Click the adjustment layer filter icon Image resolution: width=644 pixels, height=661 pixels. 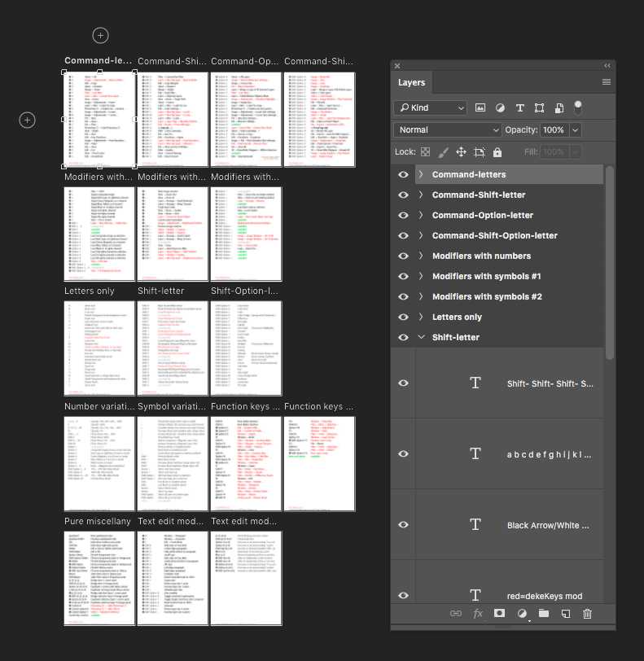[x=500, y=107]
